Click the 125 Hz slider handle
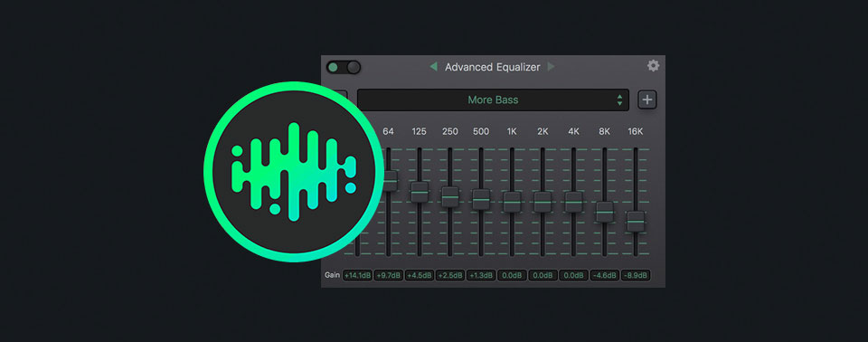This screenshot has width=868, height=342. point(420,192)
